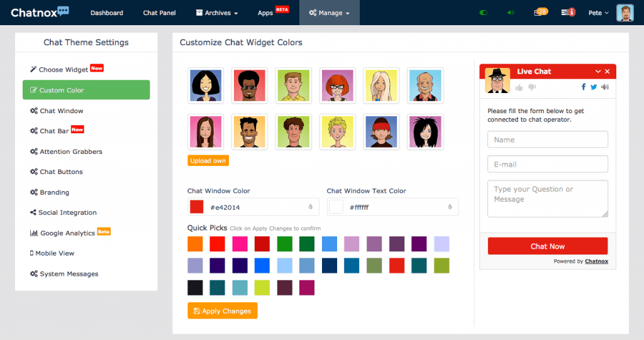
Task: Open Branding settings
Action: coord(49,192)
